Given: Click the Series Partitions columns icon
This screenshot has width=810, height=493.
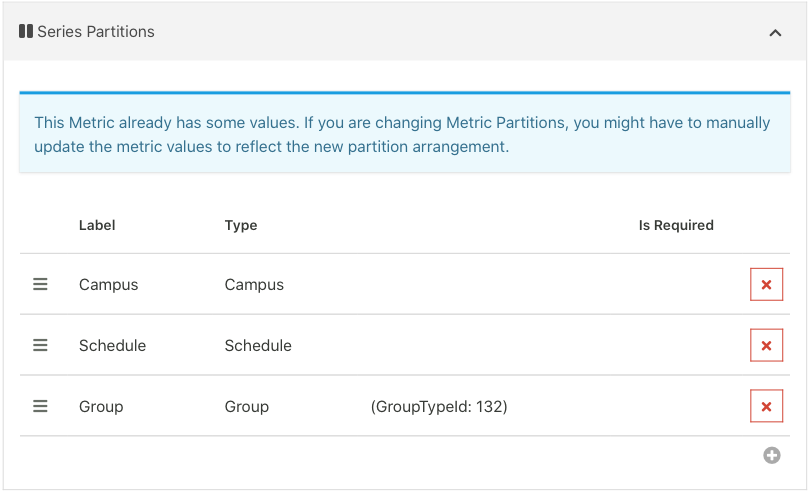Looking at the screenshot, I should (26, 32).
